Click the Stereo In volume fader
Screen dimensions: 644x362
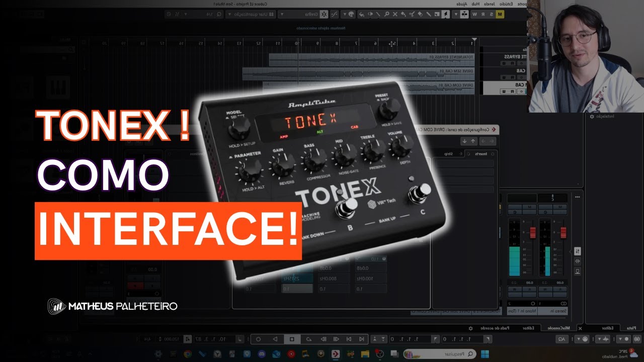pyautogui.click(x=563, y=232)
